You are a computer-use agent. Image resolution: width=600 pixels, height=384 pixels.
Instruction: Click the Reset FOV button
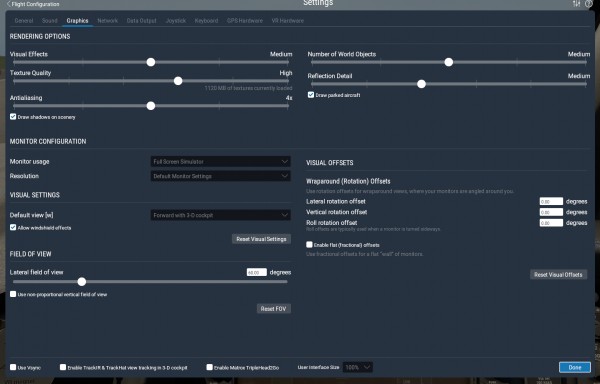coord(274,309)
